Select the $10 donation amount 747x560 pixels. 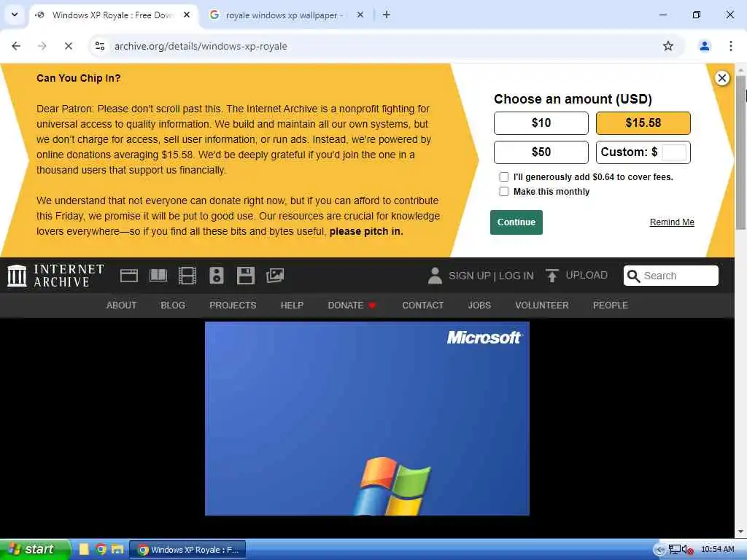click(x=541, y=123)
